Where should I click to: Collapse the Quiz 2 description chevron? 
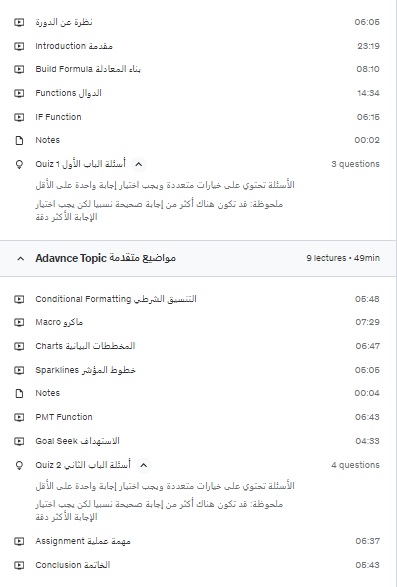[x=143, y=465]
